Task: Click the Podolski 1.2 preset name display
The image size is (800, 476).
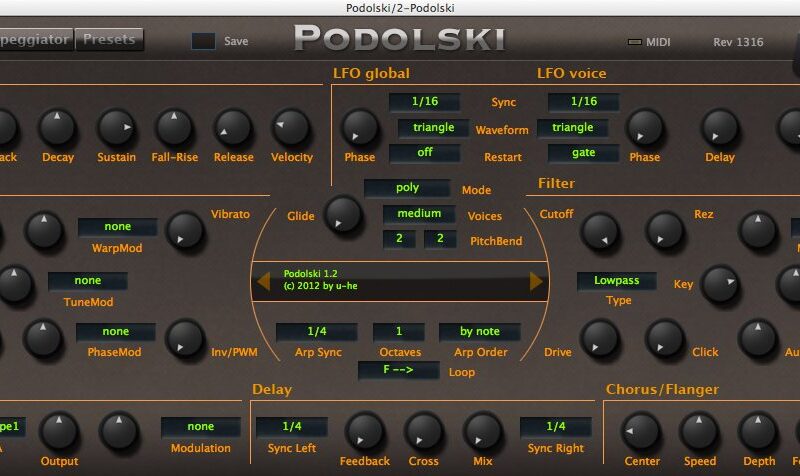Action: coord(400,282)
